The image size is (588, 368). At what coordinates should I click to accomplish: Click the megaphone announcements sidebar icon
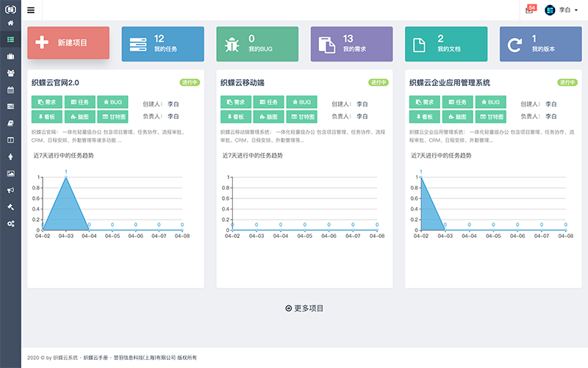pyautogui.click(x=10, y=190)
